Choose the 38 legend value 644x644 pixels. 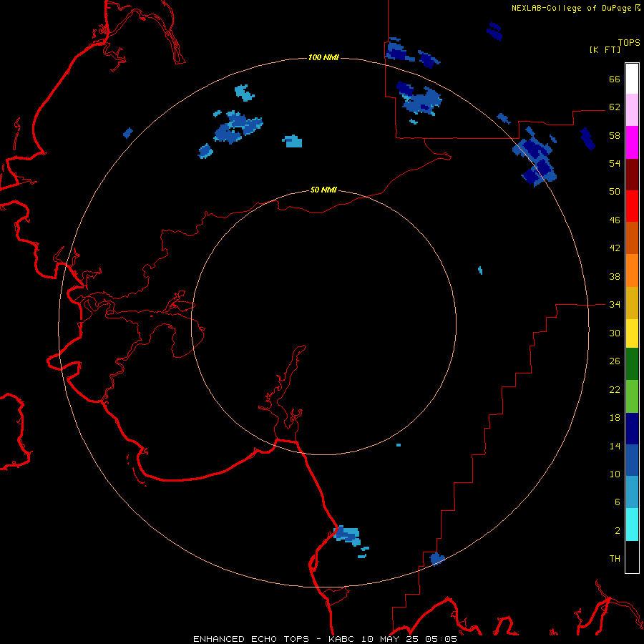coord(615,276)
